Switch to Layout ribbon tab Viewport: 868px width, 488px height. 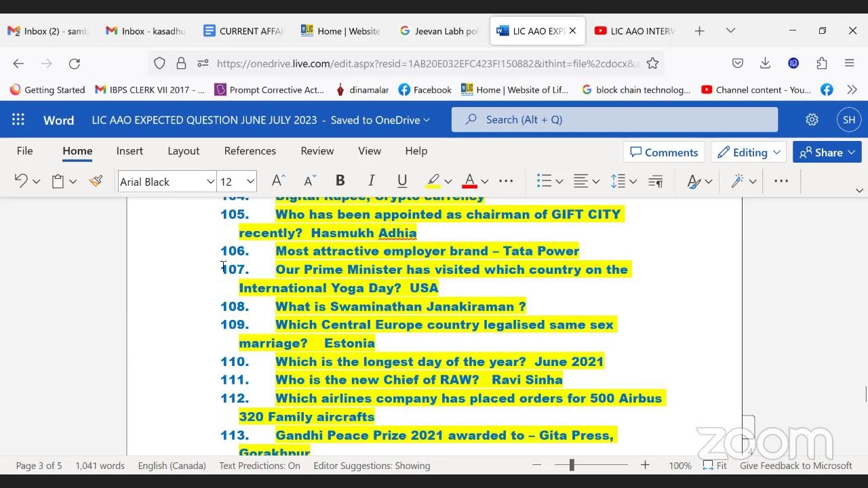pyautogui.click(x=184, y=150)
